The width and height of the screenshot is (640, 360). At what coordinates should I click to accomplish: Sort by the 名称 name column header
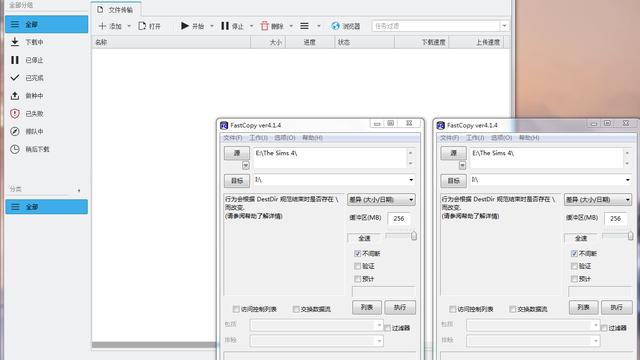171,42
